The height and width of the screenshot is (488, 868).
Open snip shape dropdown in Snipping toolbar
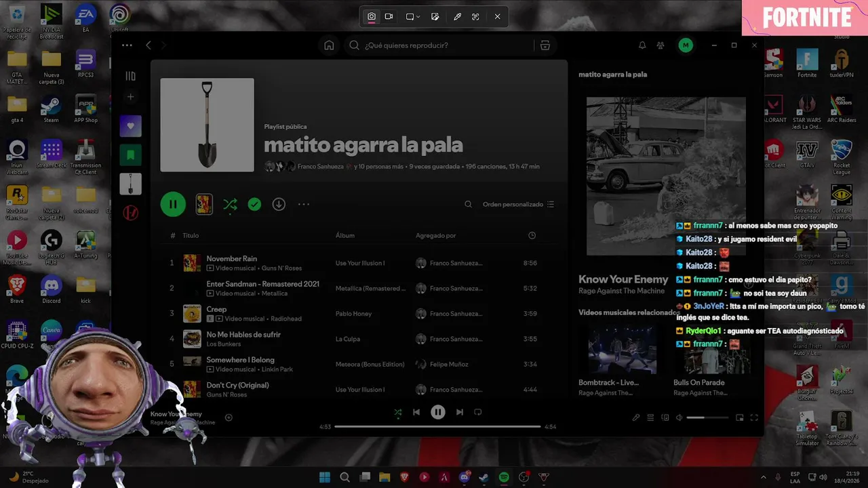(413, 16)
